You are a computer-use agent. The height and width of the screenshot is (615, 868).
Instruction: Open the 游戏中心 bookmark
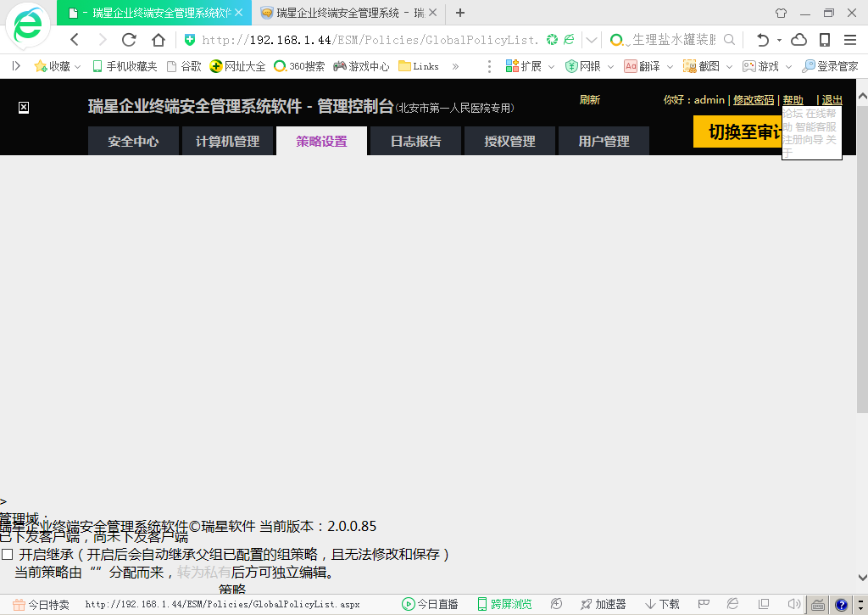361,66
